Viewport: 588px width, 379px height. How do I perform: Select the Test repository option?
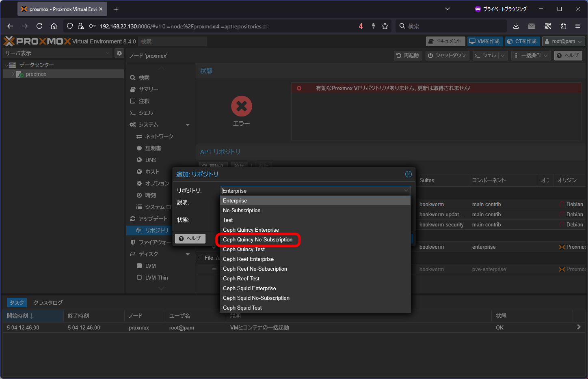pos(315,220)
